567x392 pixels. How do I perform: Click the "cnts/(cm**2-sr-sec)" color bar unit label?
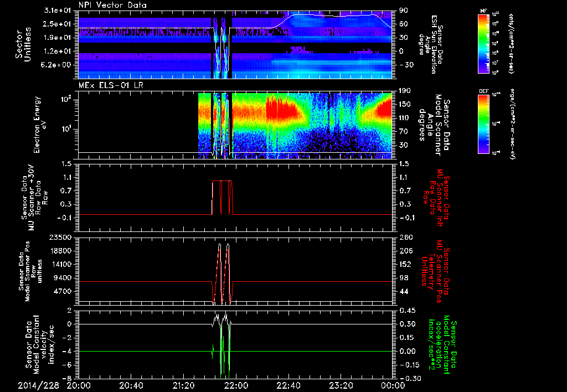(511, 44)
